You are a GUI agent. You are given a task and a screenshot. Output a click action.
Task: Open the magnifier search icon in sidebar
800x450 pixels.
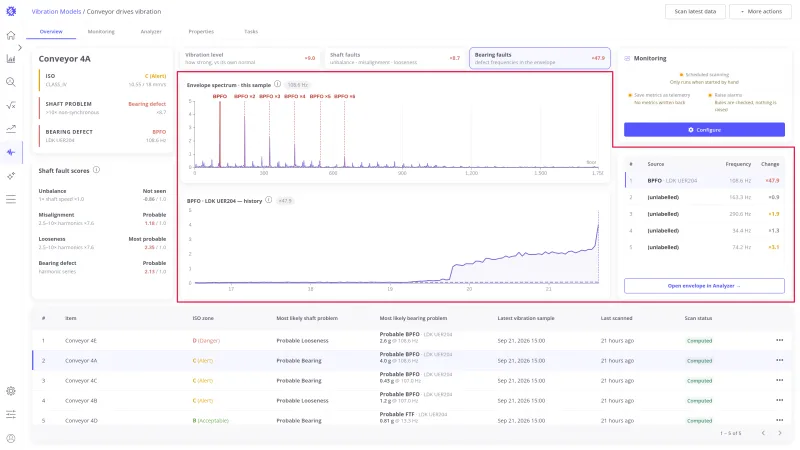11,82
